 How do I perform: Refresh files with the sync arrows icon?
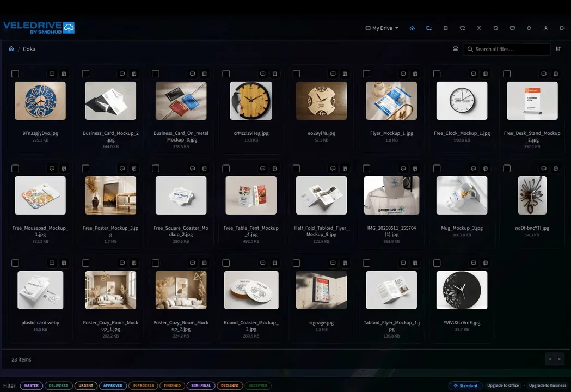(x=496, y=28)
